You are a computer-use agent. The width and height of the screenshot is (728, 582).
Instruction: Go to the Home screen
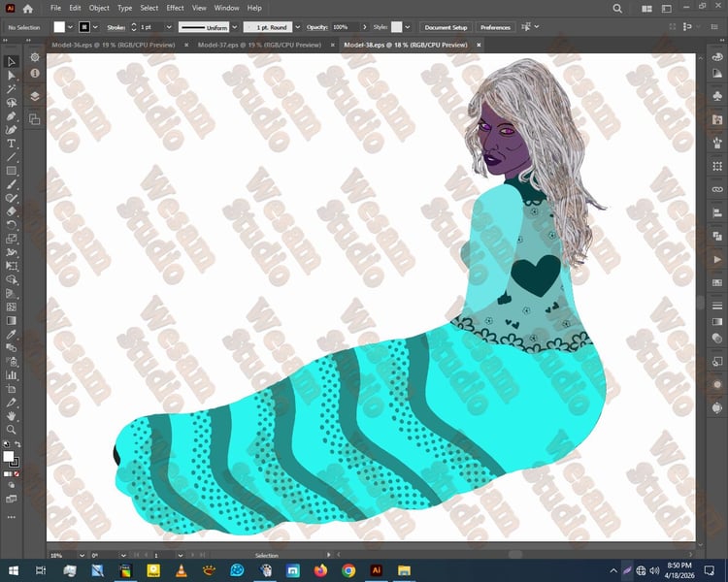tap(28, 9)
